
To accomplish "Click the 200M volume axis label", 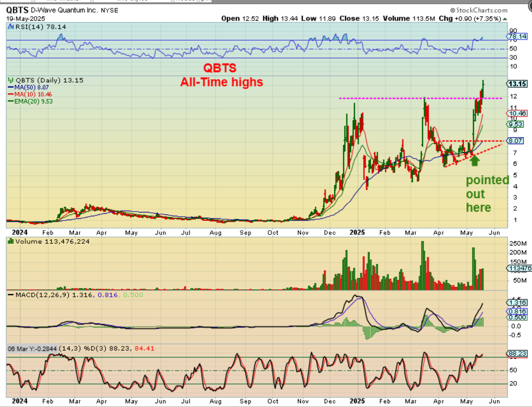I will (x=518, y=253).
